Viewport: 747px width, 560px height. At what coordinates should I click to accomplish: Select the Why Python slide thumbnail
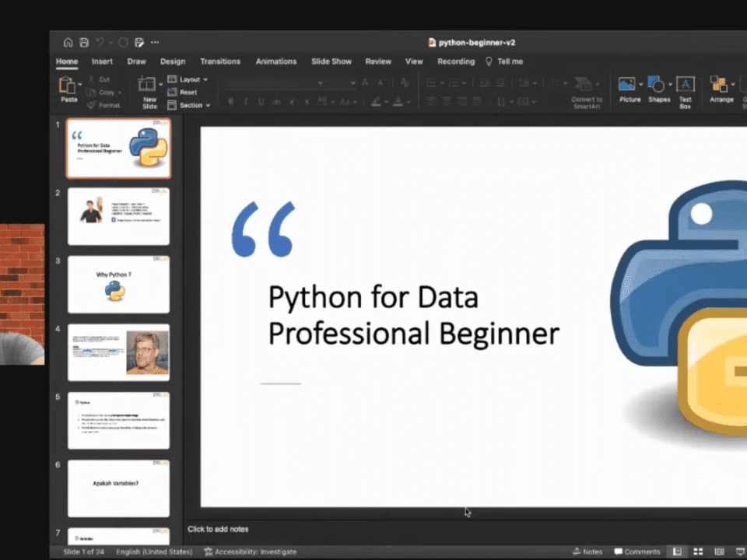pyautogui.click(x=118, y=284)
